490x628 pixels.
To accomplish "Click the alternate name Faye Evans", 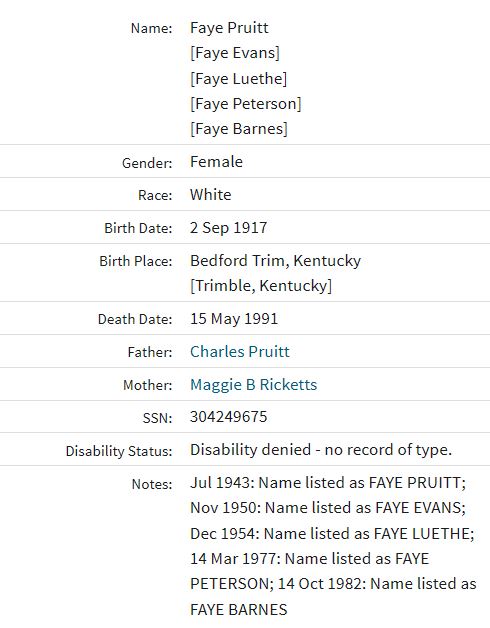I will (235, 53).
